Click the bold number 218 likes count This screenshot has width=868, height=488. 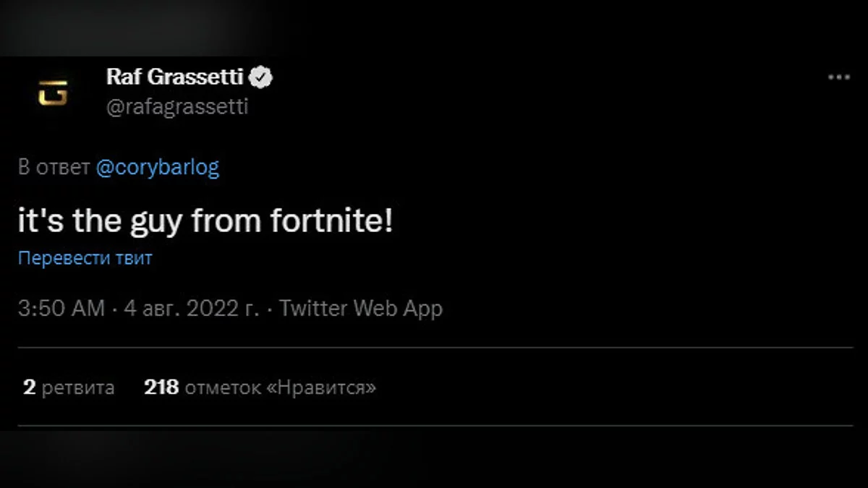tap(161, 388)
